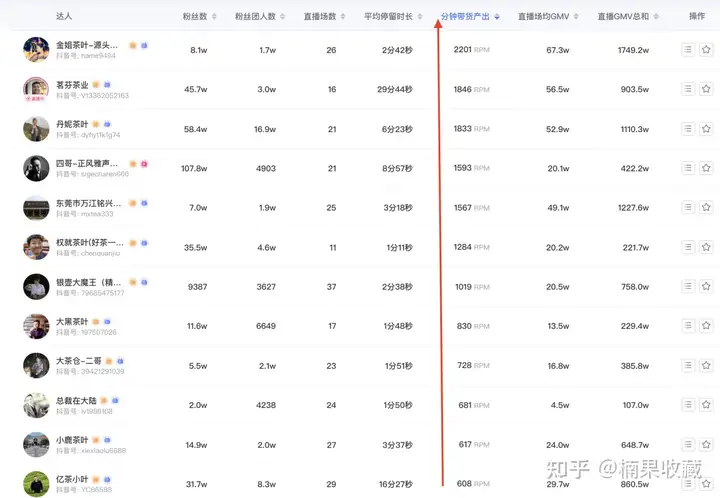Open 小鹿茶叶 influencer profile name
The image size is (720, 498).
(72, 440)
